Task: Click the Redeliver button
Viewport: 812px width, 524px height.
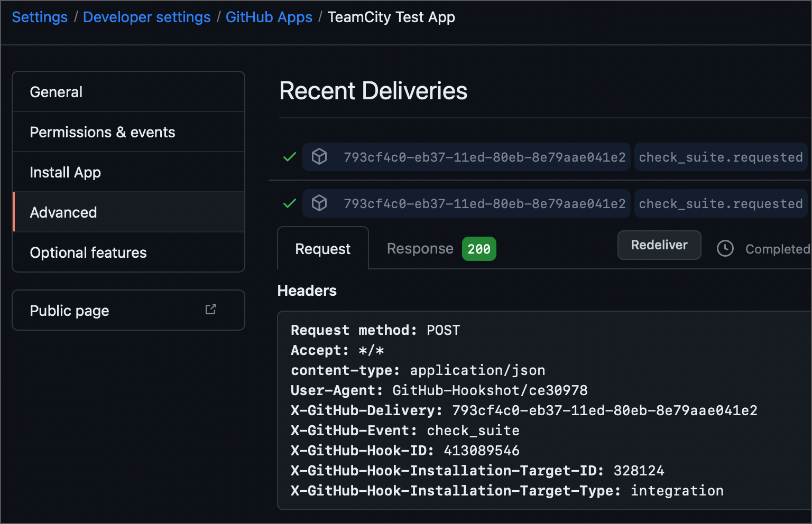Action: coord(659,245)
